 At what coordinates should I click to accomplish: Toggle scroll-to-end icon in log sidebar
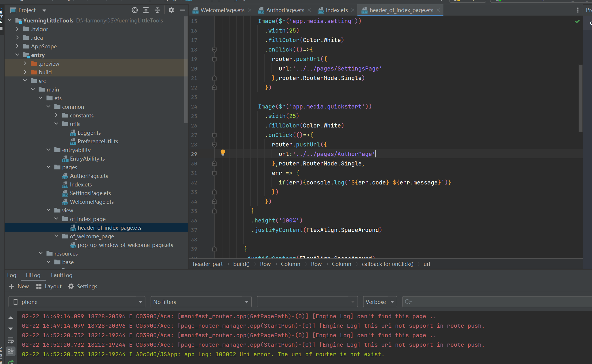[11, 351]
